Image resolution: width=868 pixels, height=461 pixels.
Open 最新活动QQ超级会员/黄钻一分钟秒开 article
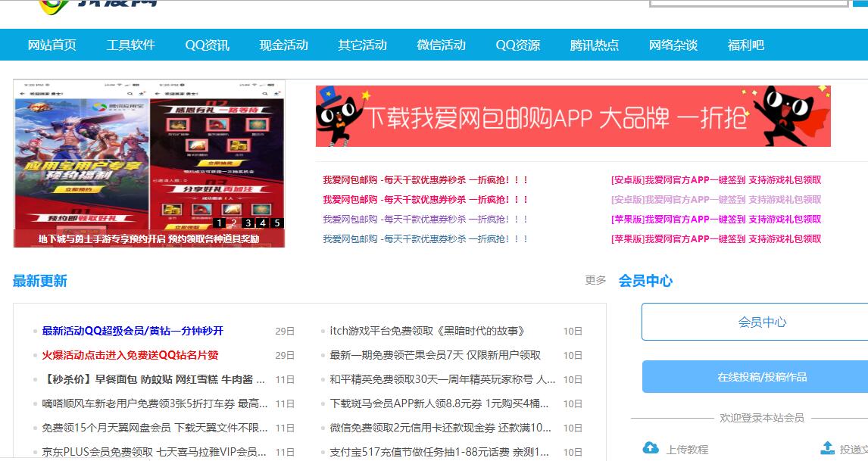[133, 331]
